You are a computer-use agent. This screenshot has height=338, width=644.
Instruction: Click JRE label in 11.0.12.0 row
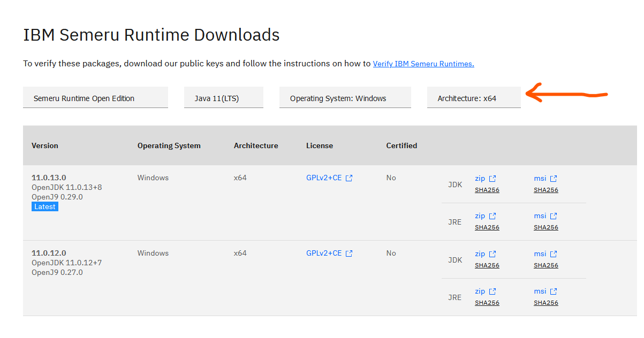click(454, 297)
